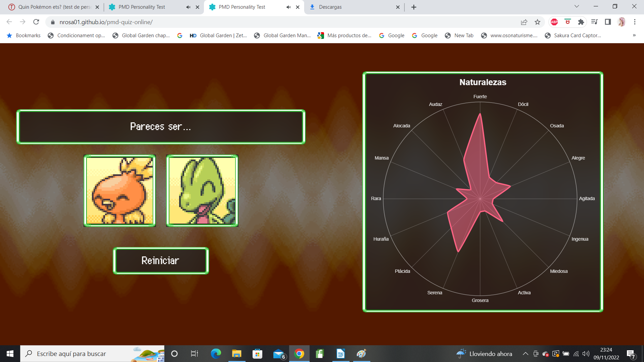Go forward to the next page
Image resolution: width=644 pixels, height=362 pixels.
coord(22,22)
